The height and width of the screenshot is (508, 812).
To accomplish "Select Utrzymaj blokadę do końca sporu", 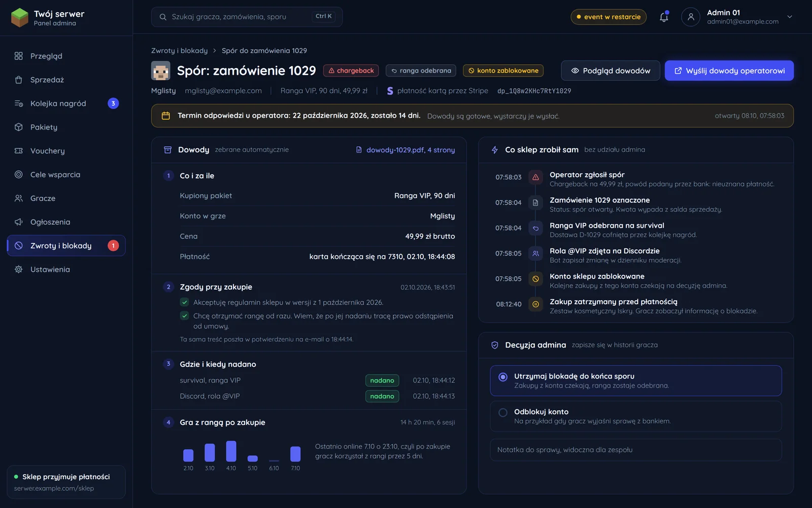I will click(636, 380).
